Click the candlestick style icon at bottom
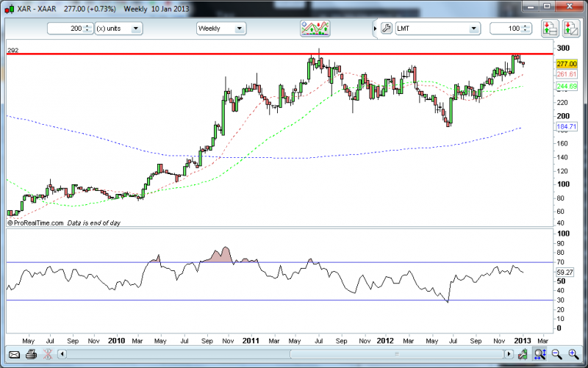588x368 pixels. (522, 354)
